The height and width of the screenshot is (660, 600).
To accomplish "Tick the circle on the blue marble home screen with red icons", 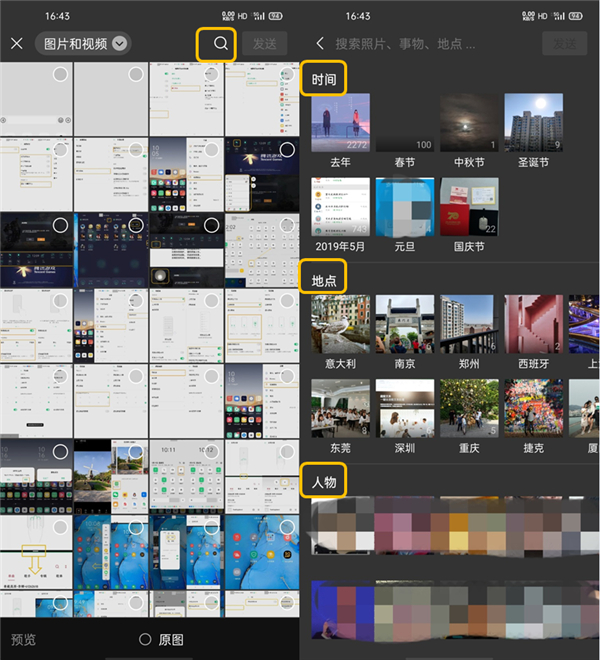I will pos(287,527).
